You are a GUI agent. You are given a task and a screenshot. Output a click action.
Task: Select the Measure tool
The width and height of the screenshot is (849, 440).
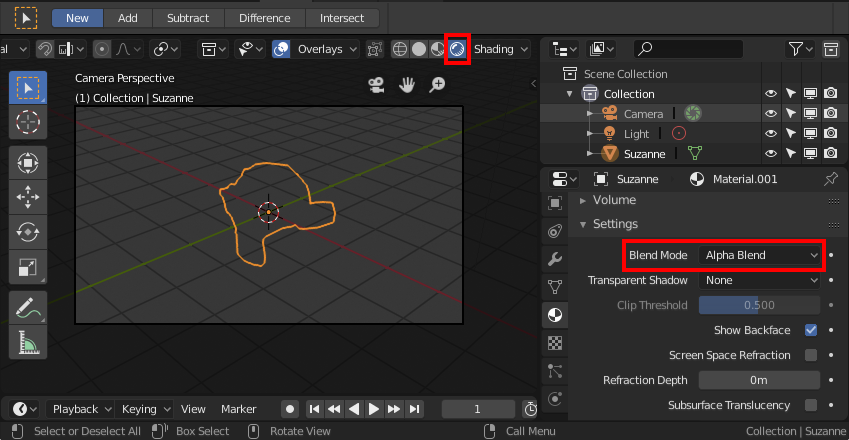28,342
